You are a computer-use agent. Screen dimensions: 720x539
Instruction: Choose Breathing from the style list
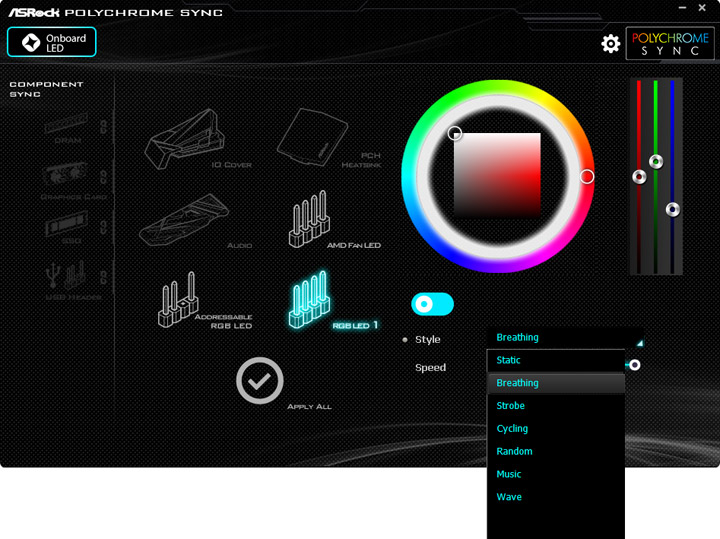pyautogui.click(x=556, y=383)
